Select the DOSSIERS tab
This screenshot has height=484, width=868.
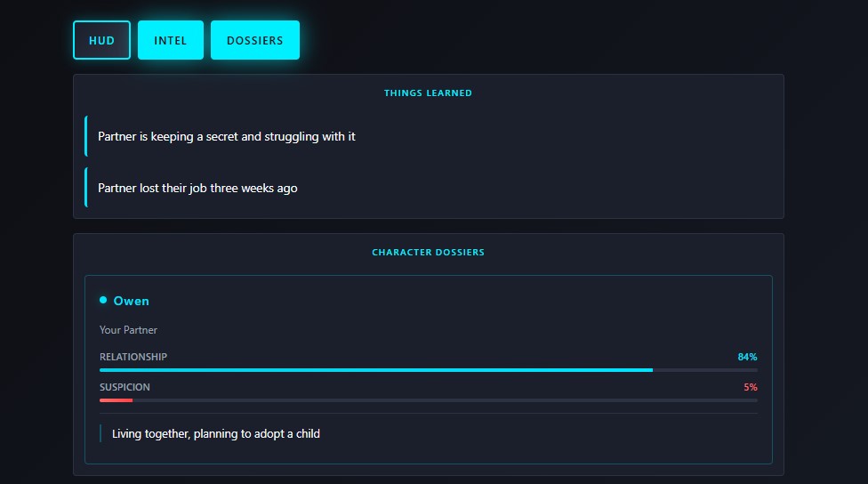click(x=254, y=40)
